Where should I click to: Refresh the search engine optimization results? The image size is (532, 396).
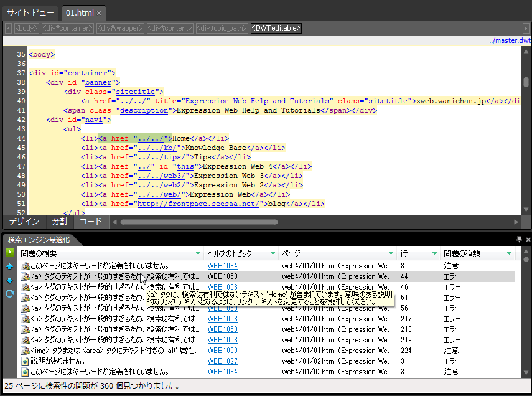[10, 293]
